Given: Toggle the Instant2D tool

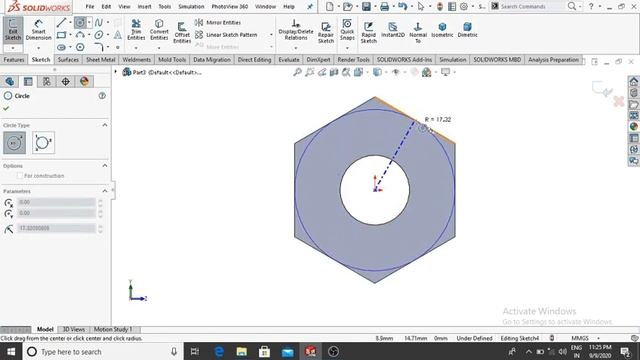Looking at the screenshot, I should (393, 30).
